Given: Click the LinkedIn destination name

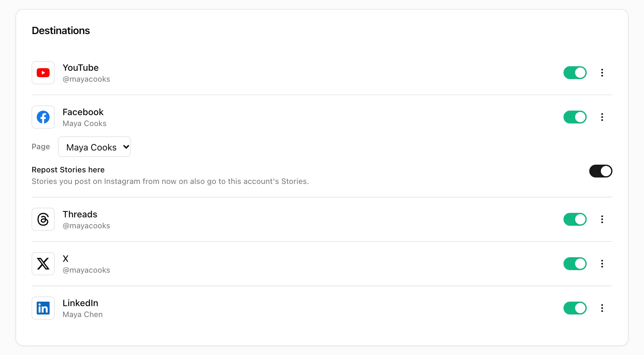Looking at the screenshot, I should tap(80, 303).
